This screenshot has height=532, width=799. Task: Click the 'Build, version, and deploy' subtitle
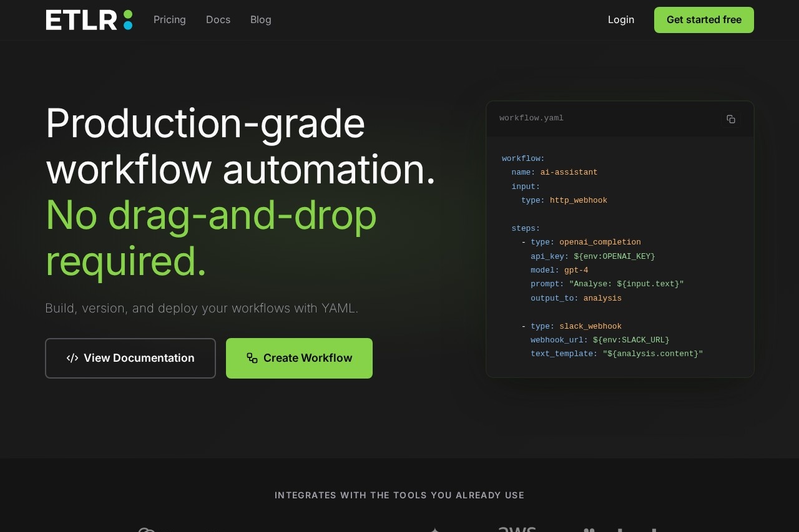click(x=202, y=308)
